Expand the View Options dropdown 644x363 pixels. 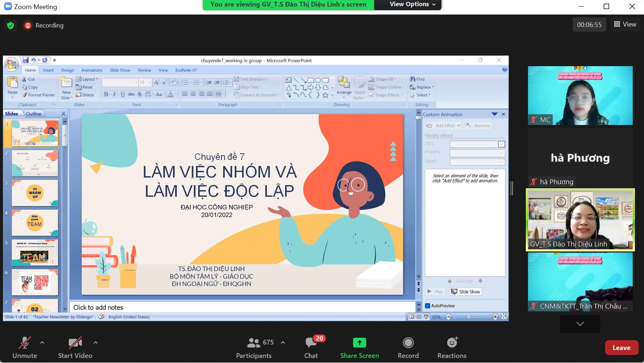412,4
